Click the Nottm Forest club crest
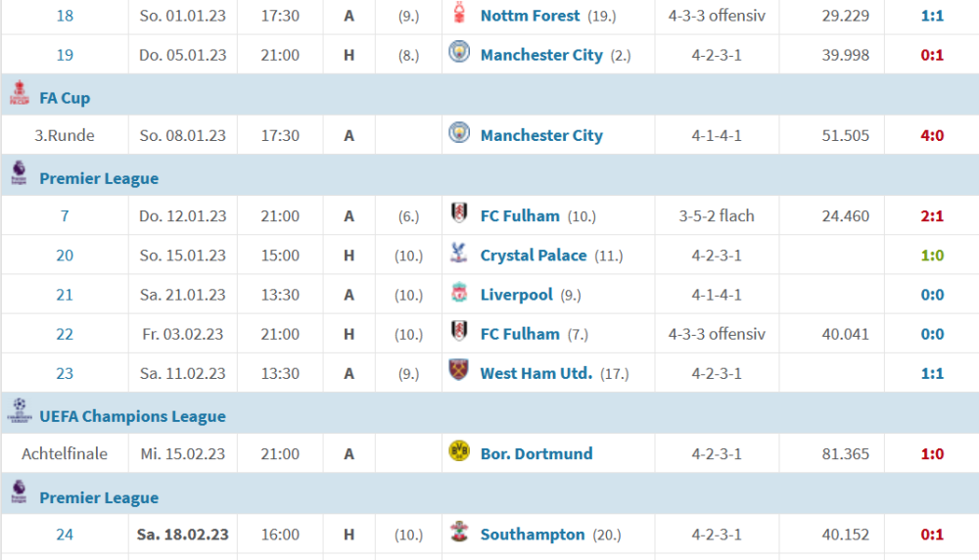This screenshot has height=560, width=979. 459,14
